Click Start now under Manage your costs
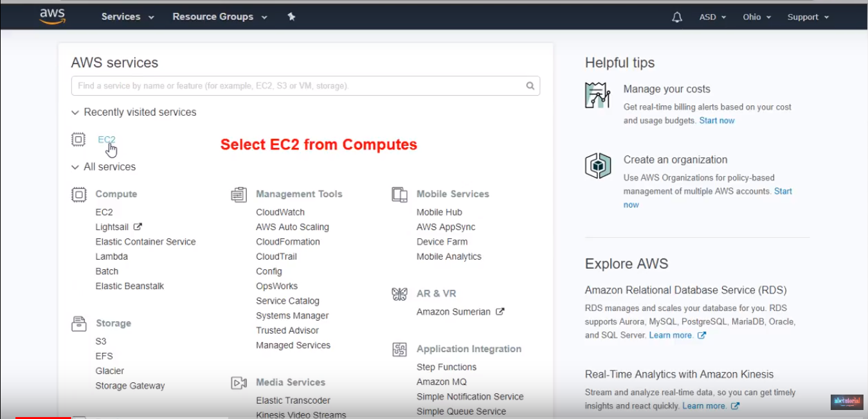This screenshot has height=419, width=868. tap(717, 121)
